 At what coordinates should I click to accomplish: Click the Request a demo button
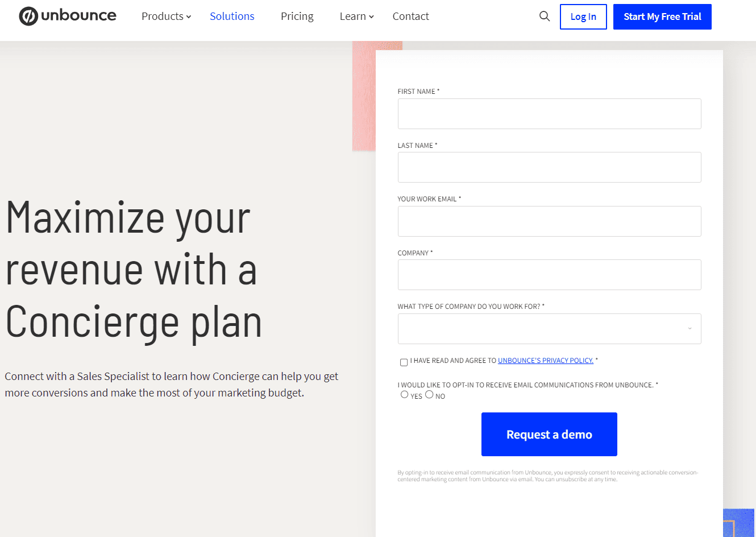click(x=549, y=435)
